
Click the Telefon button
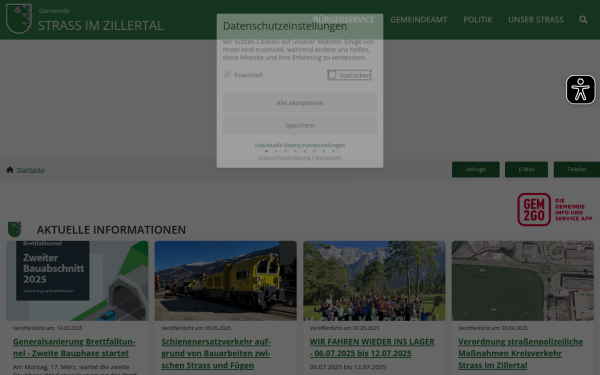tap(577, 170)
